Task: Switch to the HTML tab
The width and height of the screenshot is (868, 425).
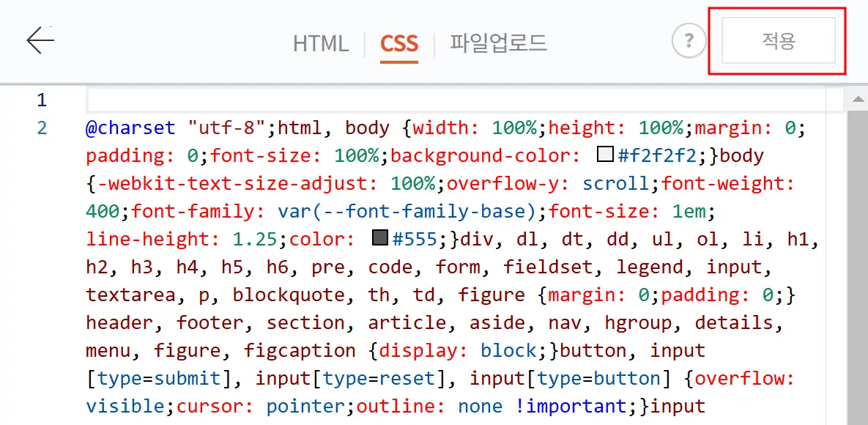Action: [x=321, y=43]
